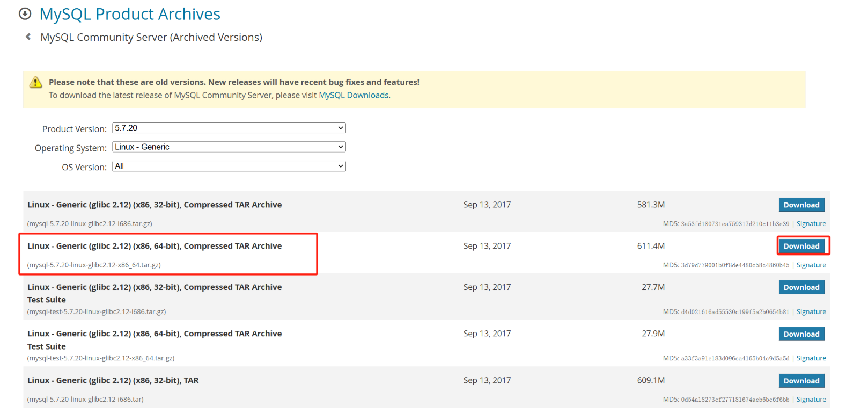Screen dimensions: 868x413
Task: Click the MySQL Product Archives heading
Action: [x=130, y=14]
